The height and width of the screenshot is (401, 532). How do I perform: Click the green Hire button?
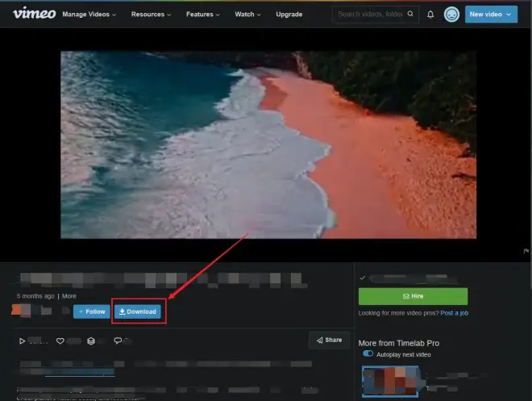click(x=413, y=296)
